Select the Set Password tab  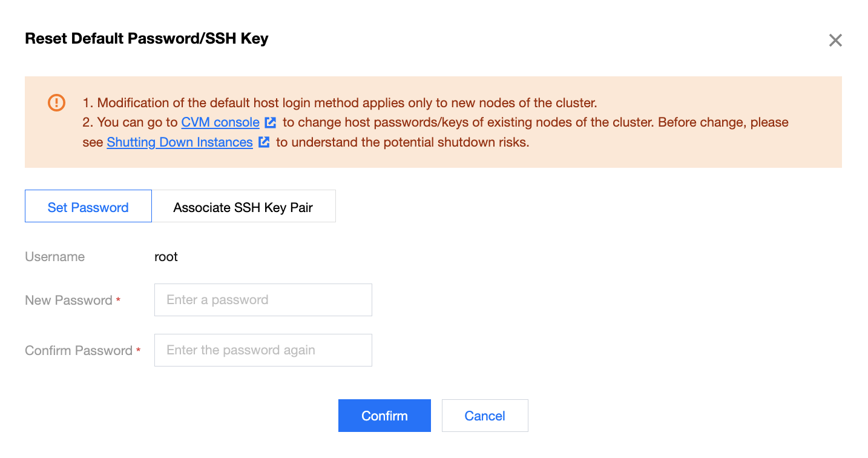coord(88,207)
